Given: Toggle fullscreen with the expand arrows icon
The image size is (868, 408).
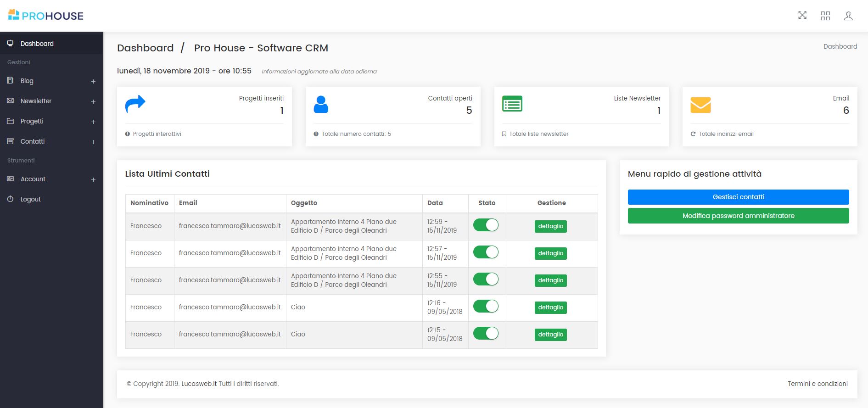Looking at the screenshot, I should pyautogui.click(x=802, y=15).
